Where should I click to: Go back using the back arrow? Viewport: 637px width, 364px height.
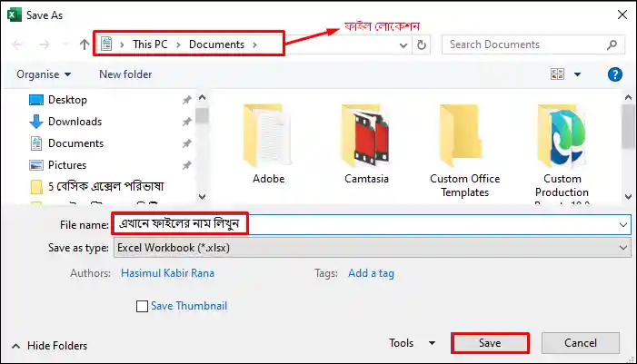click(x=17, y=44)
